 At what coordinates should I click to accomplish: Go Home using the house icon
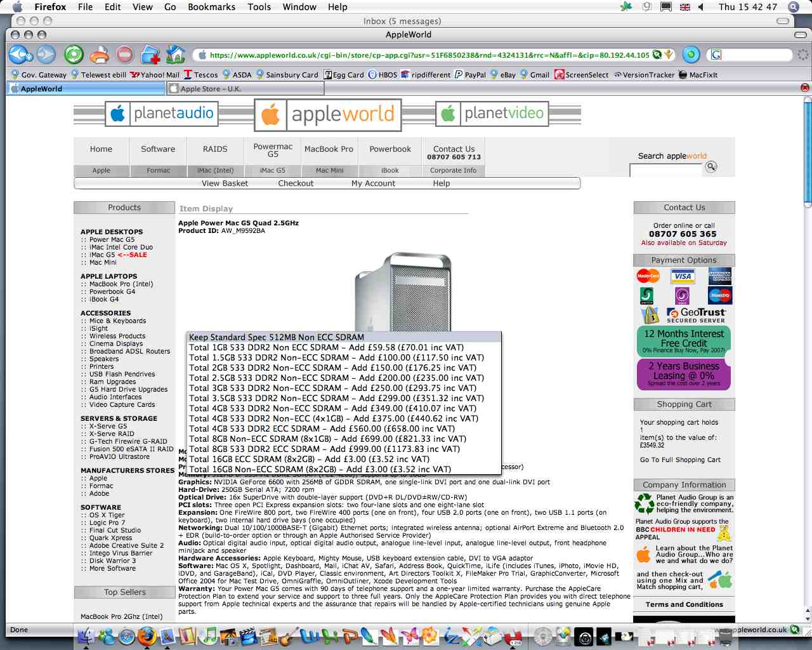[176, 55]
